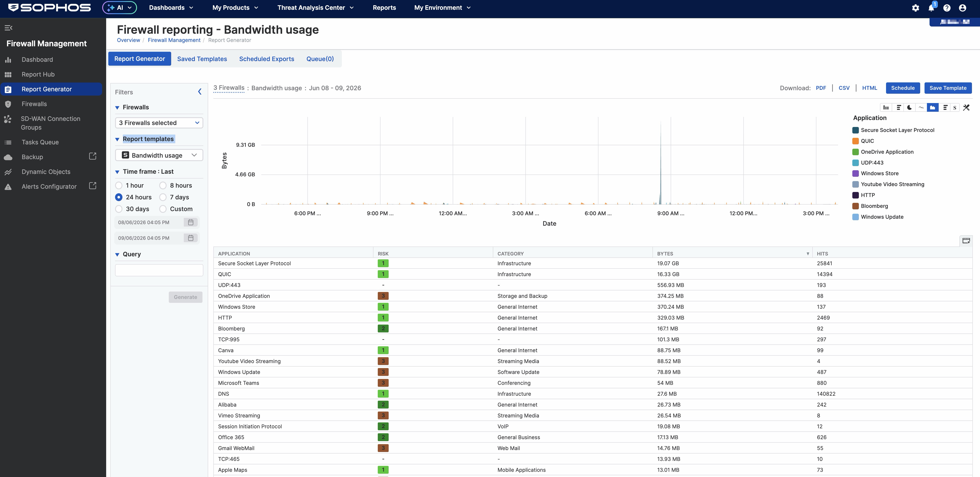This screenshot has height=477, width=980.
Task: Open the My Products menu
Action: coord(236,8)
